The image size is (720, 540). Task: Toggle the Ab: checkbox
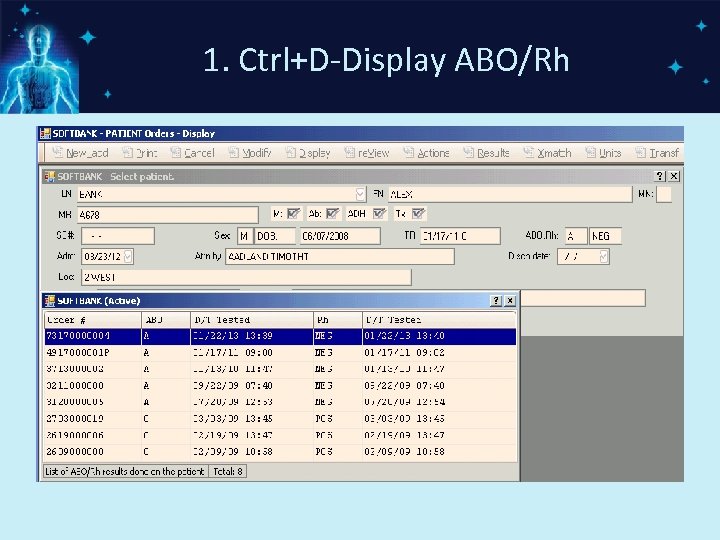tap(332, 214)
